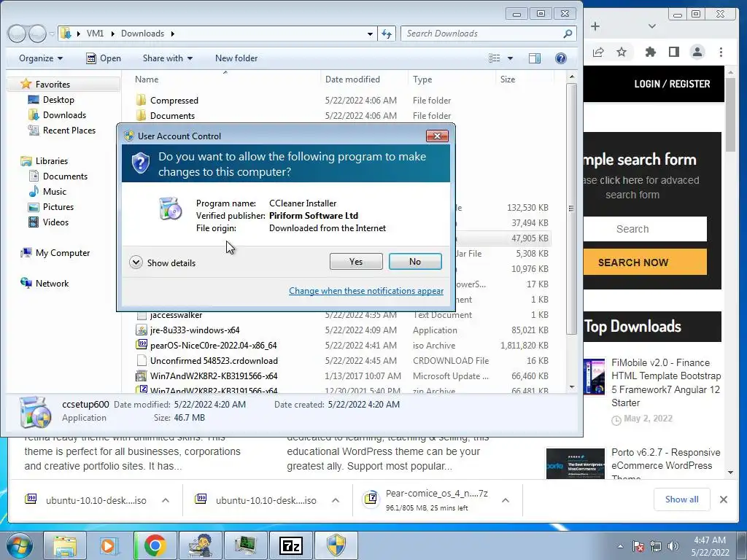Viewport: 747px width, 560px height.
Task: Click the FiMobile template thumbnail
Action: (x=594, y=377)
